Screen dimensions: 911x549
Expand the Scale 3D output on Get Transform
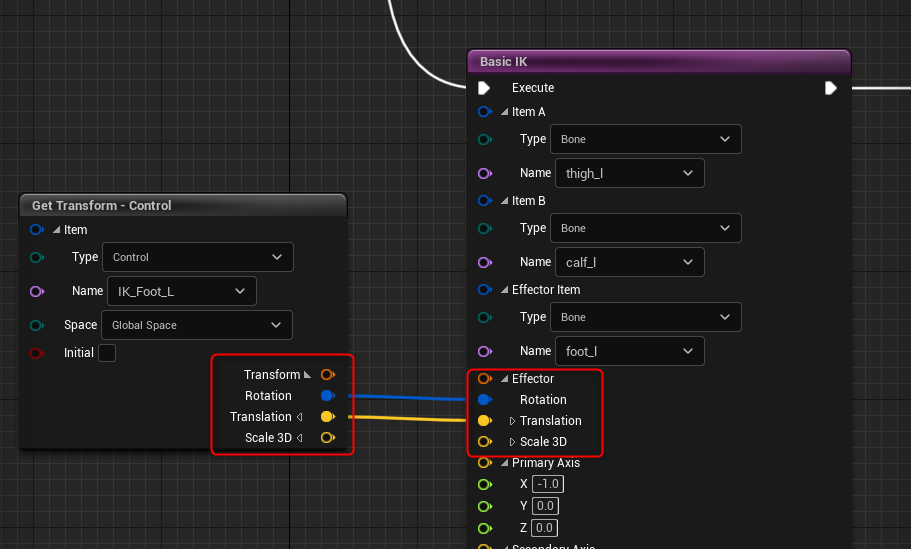pyautogui.click(x=300, y=437)
